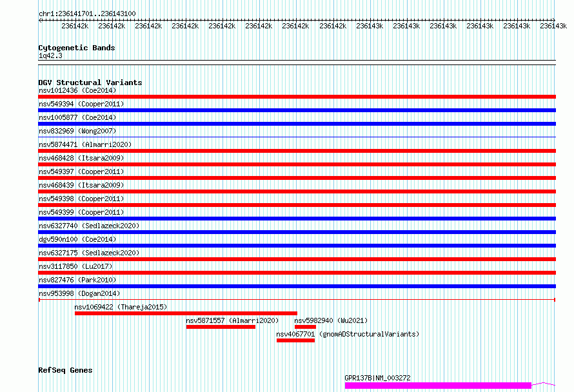574x392 pixels.
Task: Click the nsv1012436 (Coe2014) variant label
Action: point(77,90)
